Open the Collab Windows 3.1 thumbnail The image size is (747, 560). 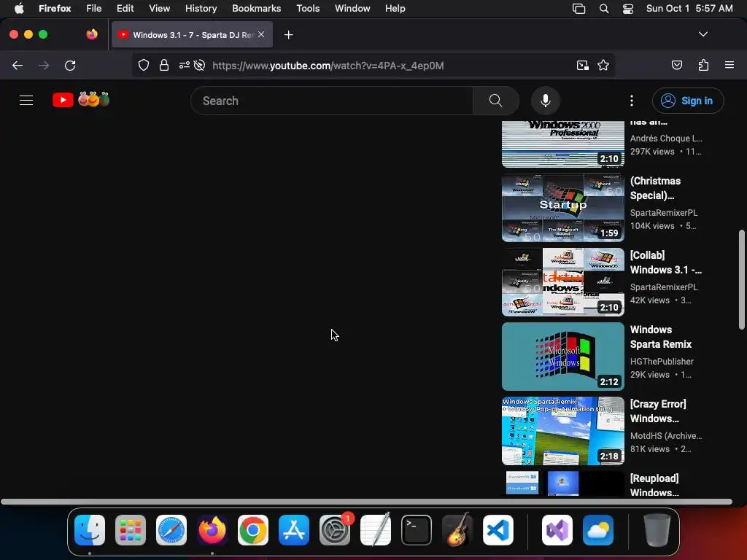563,282
